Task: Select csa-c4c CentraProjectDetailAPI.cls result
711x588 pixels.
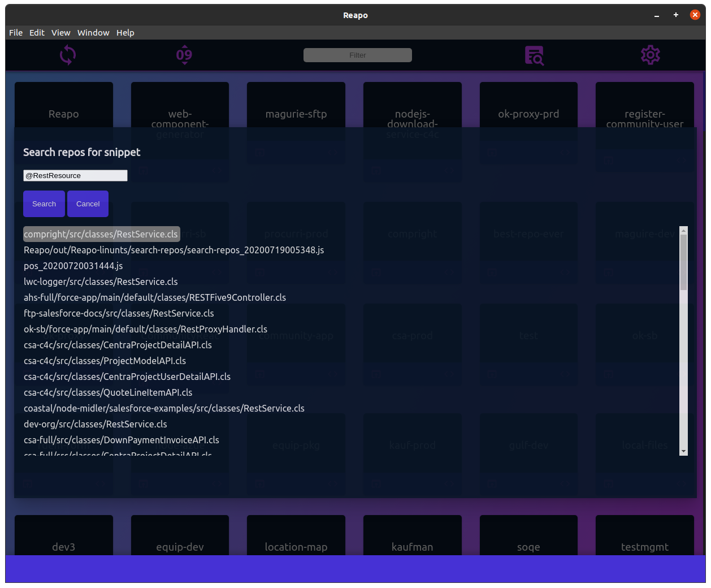Action: 118,345
